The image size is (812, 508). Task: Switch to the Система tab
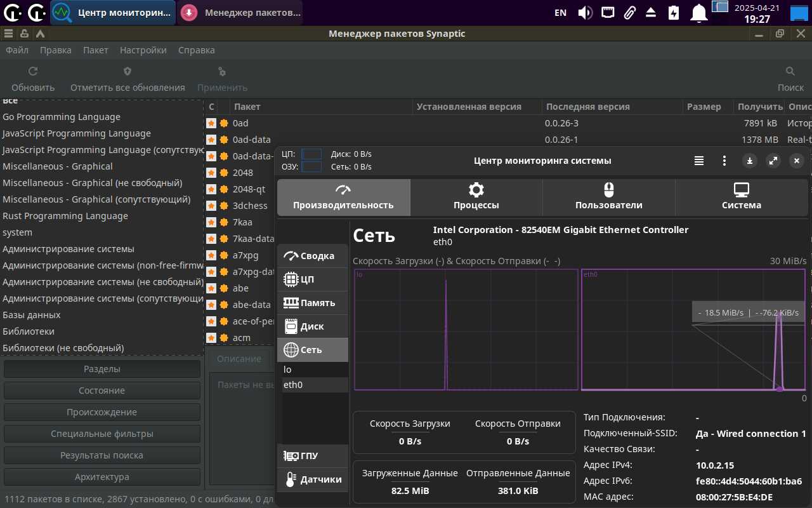[741, 197]
